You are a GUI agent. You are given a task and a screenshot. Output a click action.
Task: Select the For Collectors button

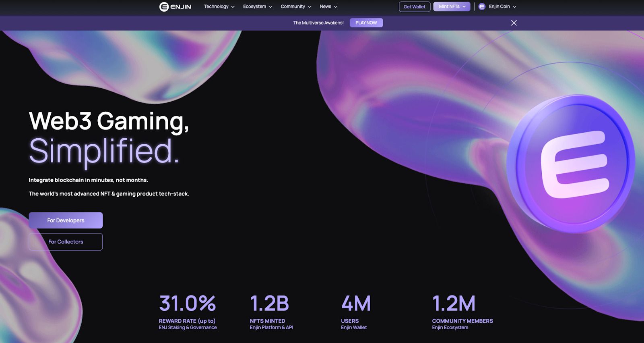pos(66,242)
